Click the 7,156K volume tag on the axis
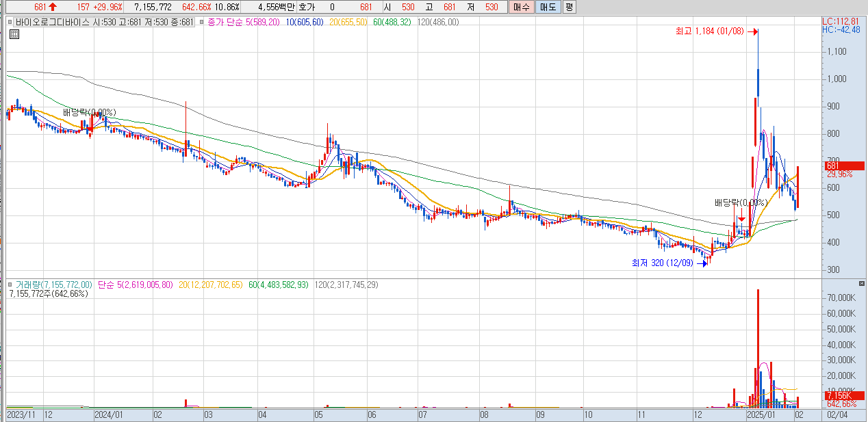This screenshot has width=868, height=422. [x=845, y=395]
